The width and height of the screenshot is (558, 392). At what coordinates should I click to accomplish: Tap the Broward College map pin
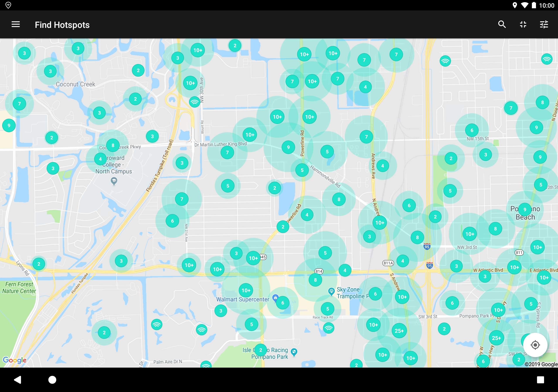114,181
